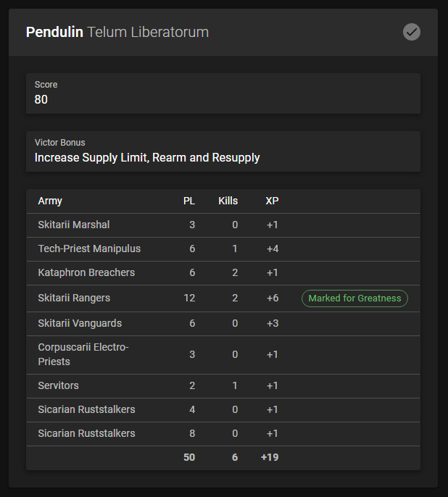The height and width of the screenshot is (497, 448).
Task: Click the Army column header
Action: [x=50, y=201]
